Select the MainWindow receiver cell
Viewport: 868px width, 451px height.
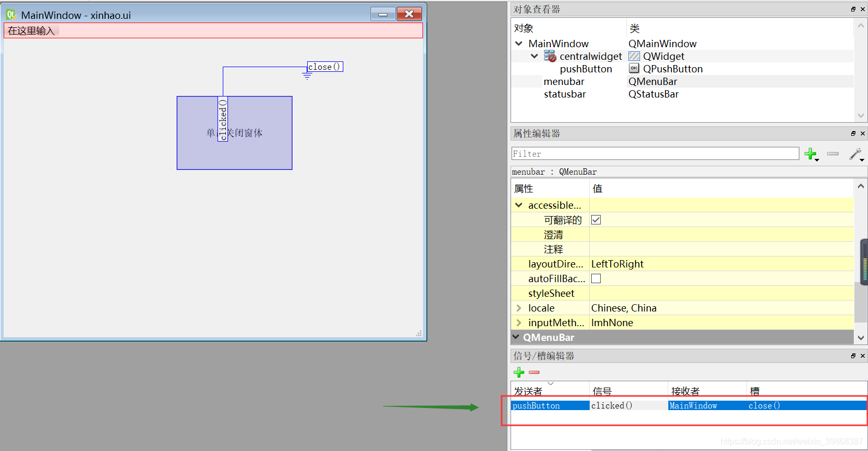point(707,405)
